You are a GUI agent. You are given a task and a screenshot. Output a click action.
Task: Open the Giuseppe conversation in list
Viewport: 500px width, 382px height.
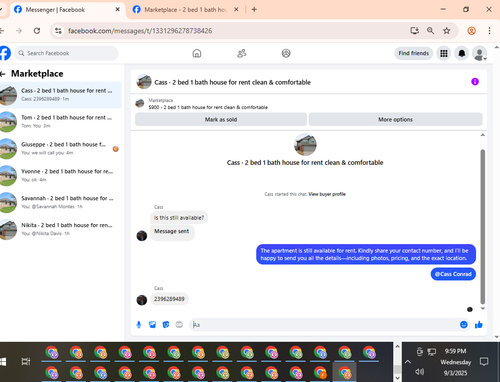pos(60,149)
